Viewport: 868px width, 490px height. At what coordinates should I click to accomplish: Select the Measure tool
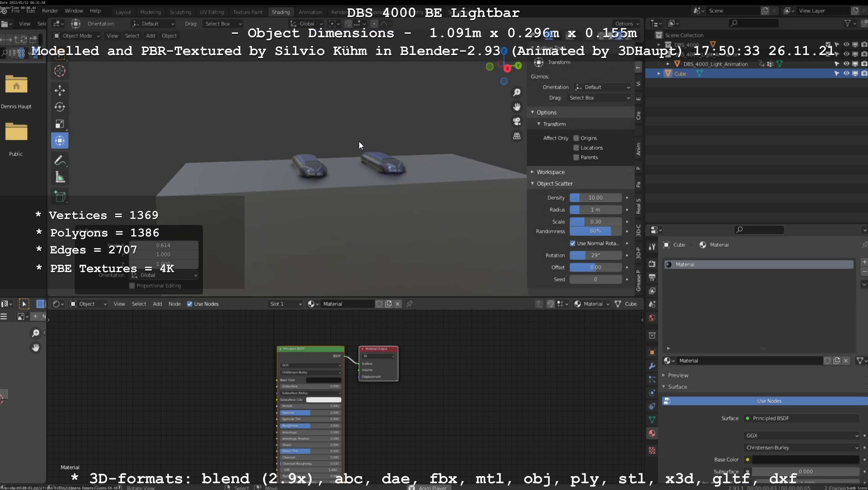[60, 177]
